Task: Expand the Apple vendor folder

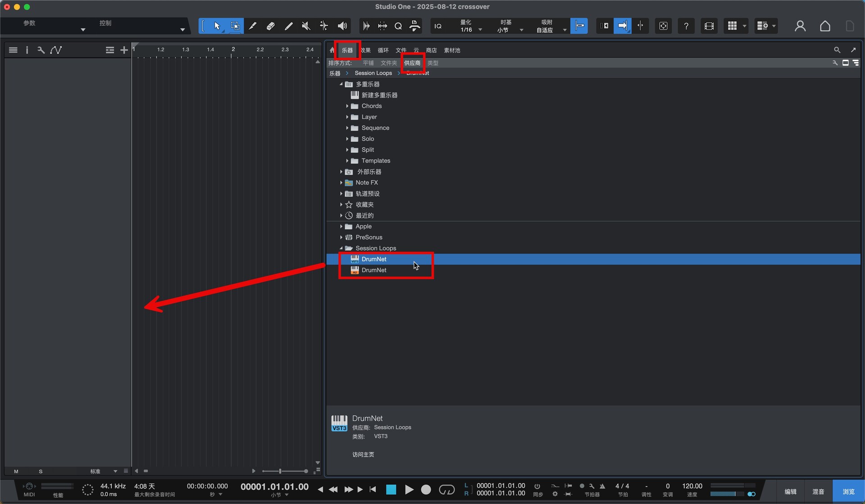Action: tap(341, 227)
